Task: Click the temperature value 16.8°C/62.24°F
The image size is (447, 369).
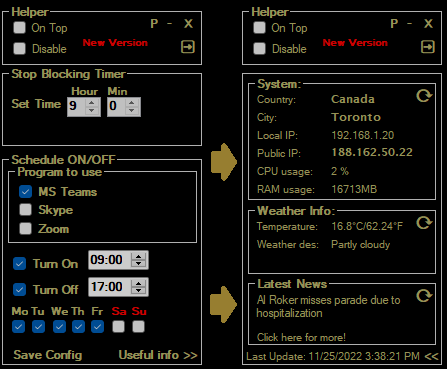Action: click(367, 226)
